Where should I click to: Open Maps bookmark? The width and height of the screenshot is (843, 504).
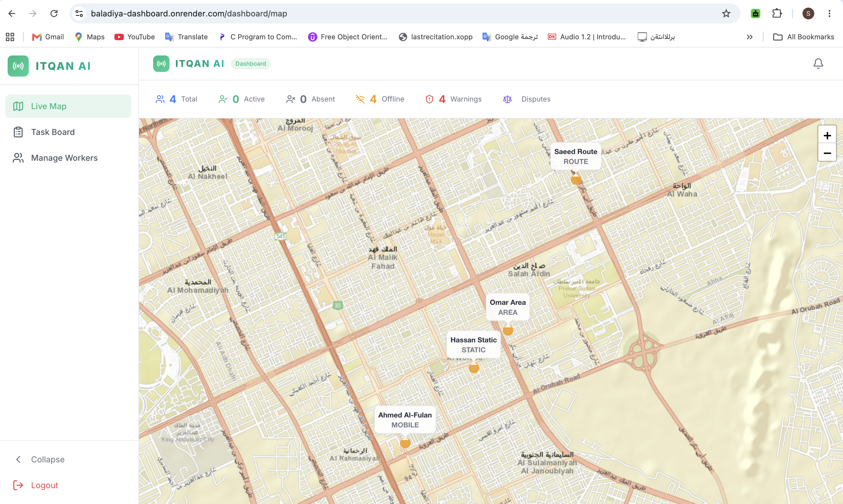point(89,37)
